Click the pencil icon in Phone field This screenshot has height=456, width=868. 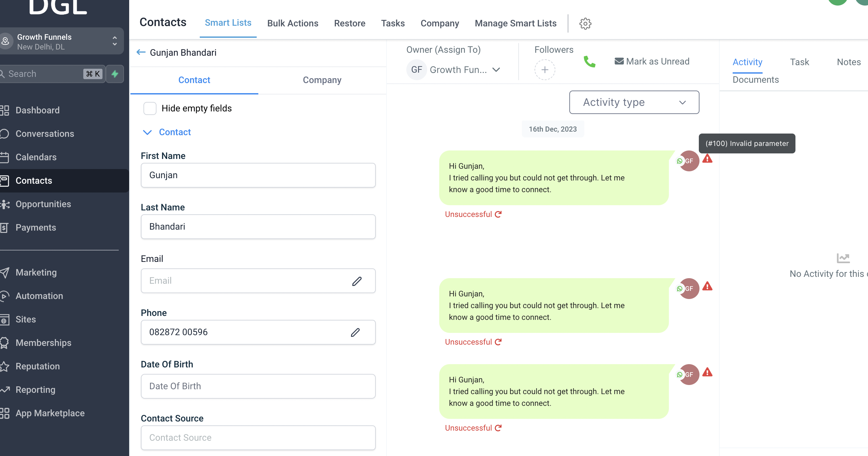pos(355,332)
